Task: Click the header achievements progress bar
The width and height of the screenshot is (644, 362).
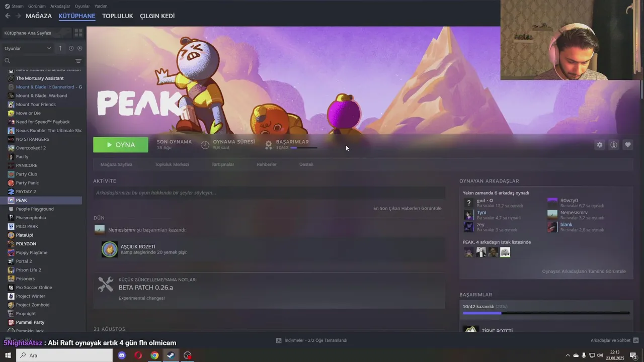Action: pos(304,148)
